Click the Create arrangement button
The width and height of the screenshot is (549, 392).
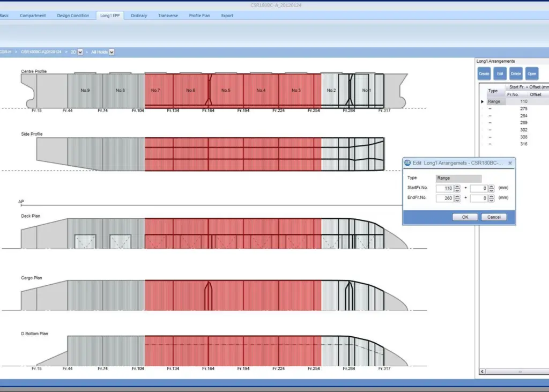(x=484, y=73)
